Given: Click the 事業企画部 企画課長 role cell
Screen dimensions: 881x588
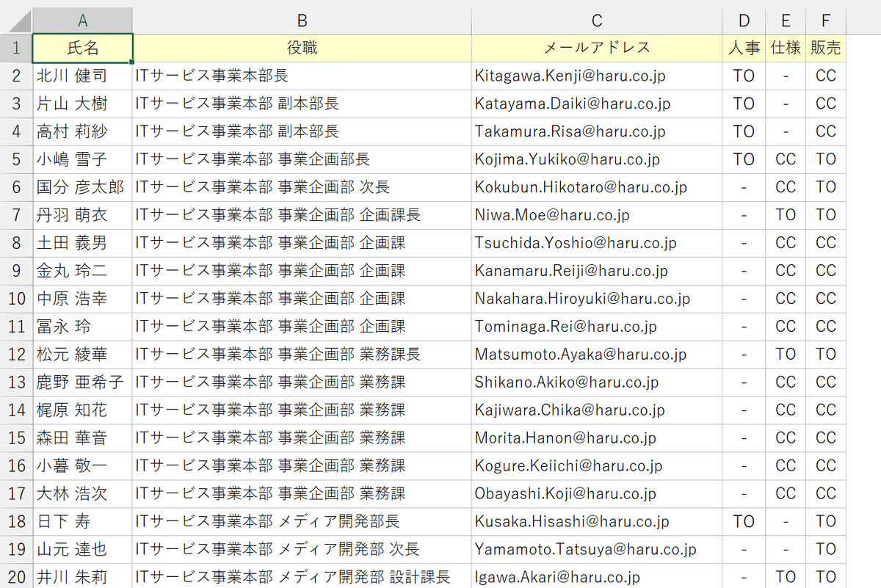Looking at the screenshot, I should [x=302, y=215].
